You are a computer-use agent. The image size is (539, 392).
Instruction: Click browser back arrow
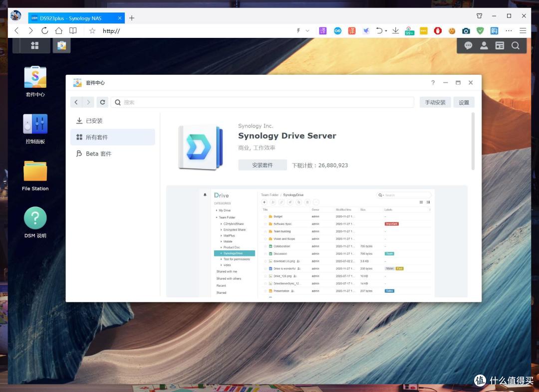(16, 30)
